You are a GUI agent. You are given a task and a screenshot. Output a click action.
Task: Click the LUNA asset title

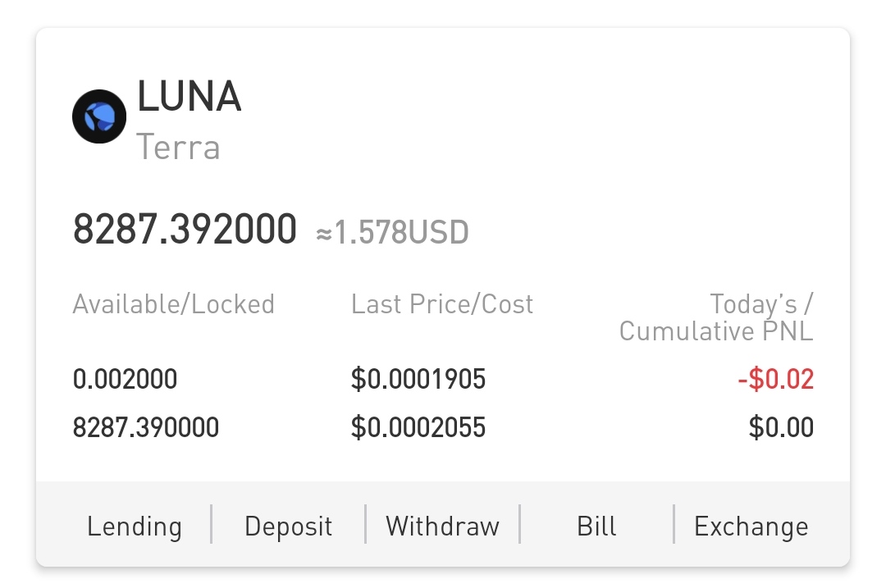coord(189,97)
